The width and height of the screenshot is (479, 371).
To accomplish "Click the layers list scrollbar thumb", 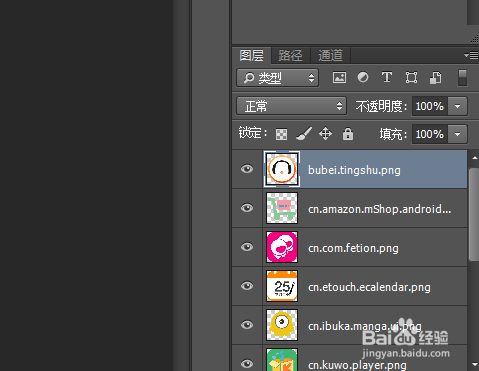I will coord(474,214).
